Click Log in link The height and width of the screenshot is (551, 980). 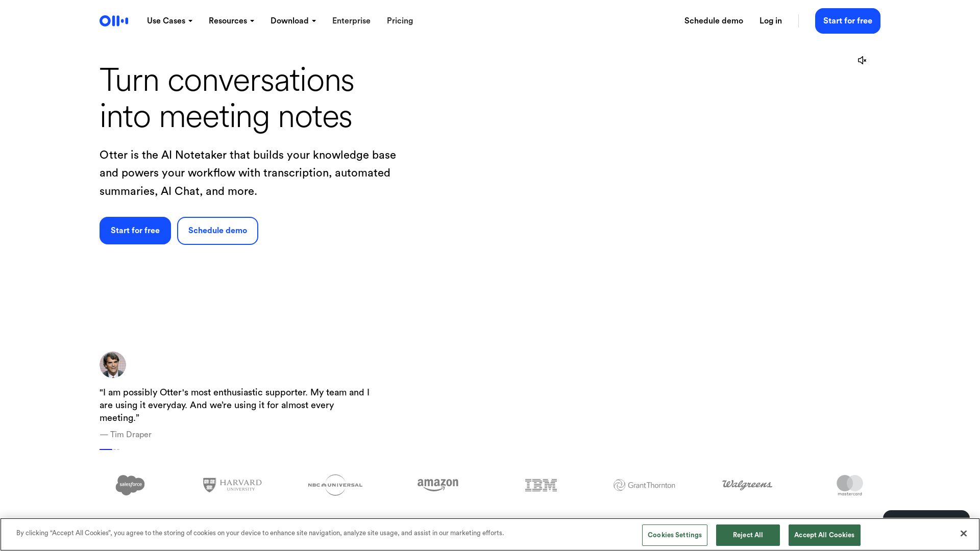pos(770,21)
